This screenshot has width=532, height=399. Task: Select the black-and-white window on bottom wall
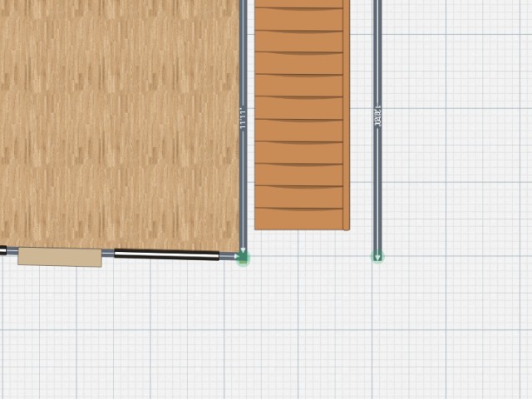166,254
